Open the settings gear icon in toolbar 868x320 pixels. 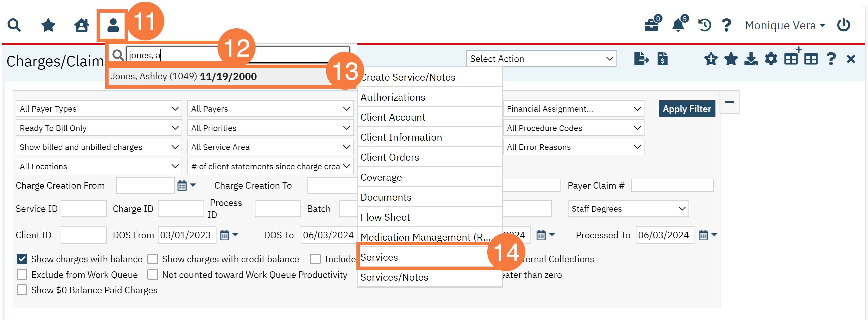771,59
